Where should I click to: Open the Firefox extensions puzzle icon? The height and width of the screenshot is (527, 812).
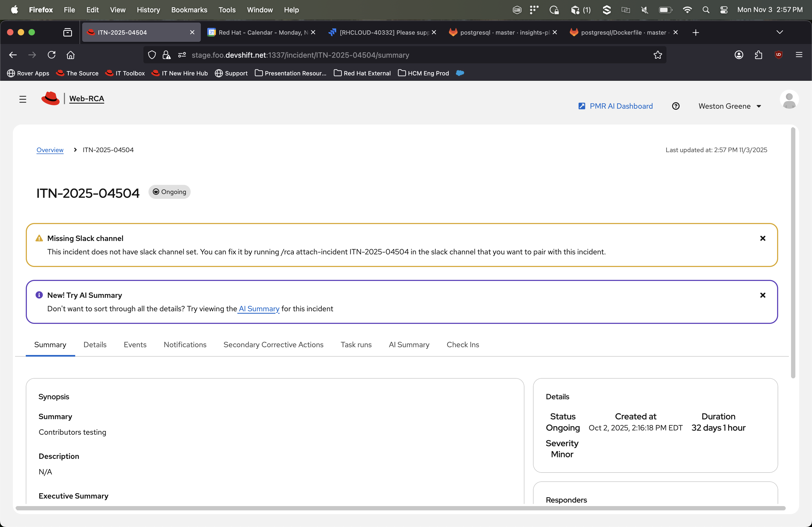pos(758,55)
